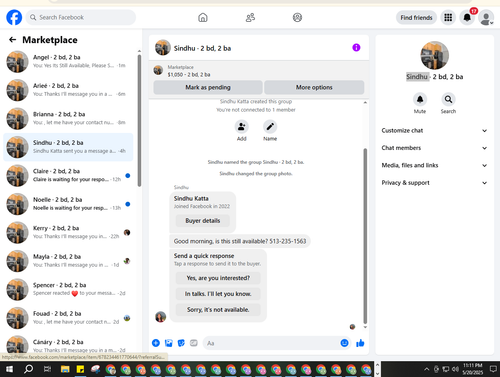
Task: Open More options for listing
Action: coord(314,87)
